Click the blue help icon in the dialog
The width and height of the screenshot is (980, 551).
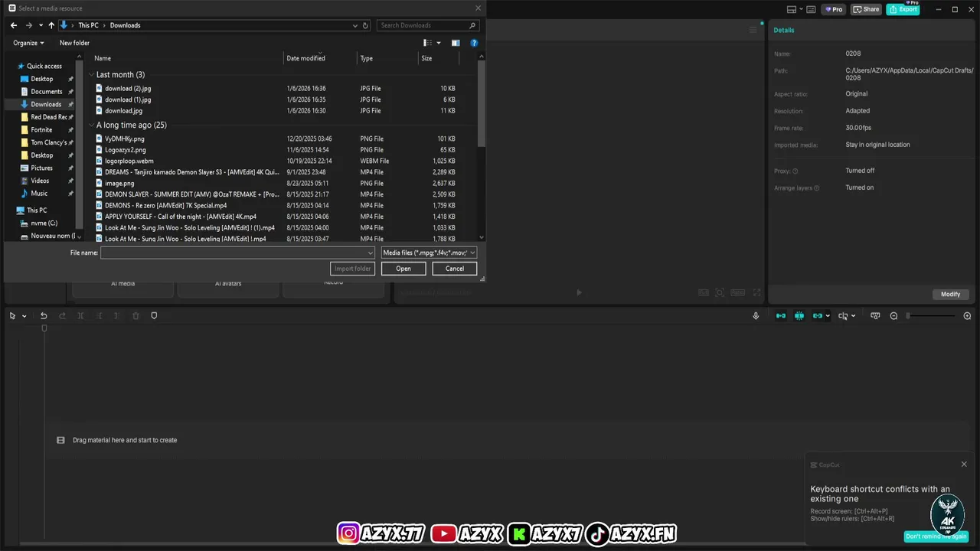[474, 43]
